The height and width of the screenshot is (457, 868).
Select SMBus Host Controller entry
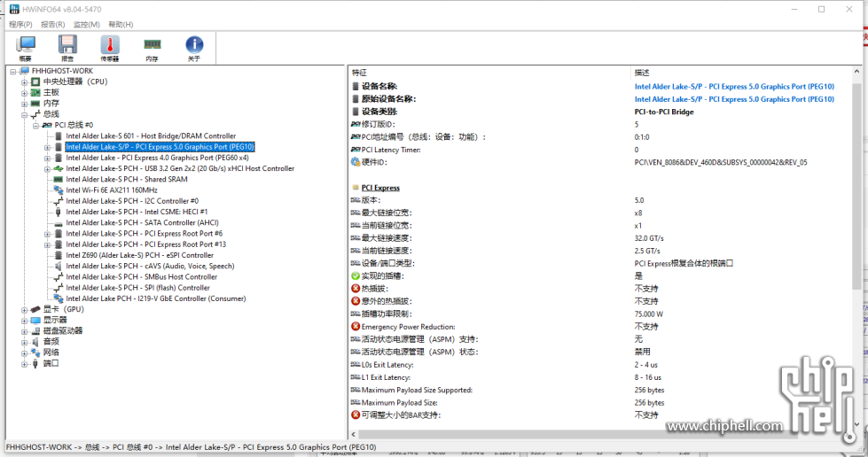[x=142, y=277]
